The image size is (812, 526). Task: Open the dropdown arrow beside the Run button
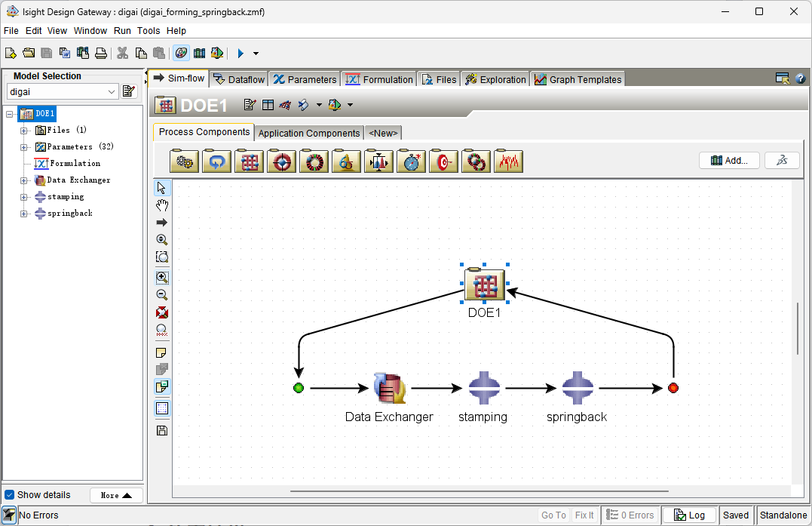[256, 54]
